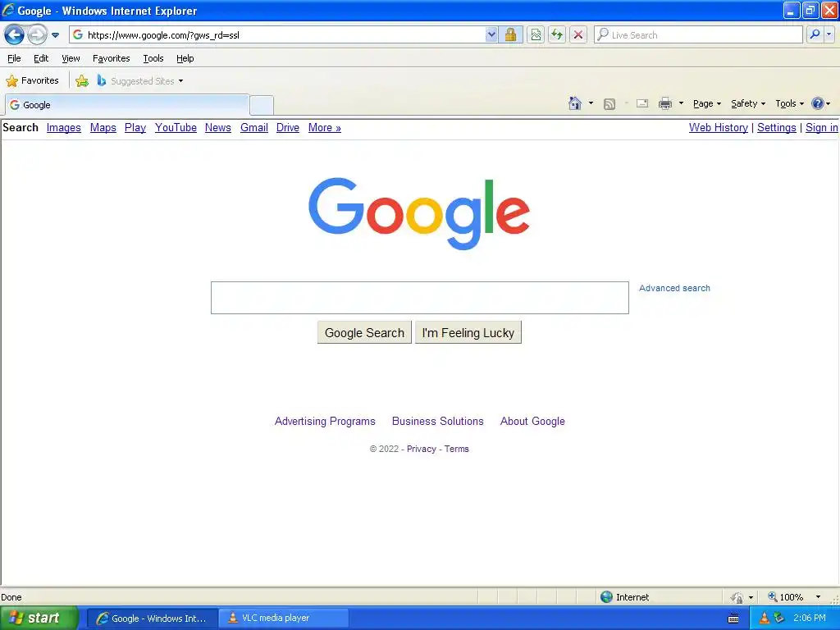The width and height of the screenshot is (840, 630).
Task: Expand the address bar history dropdown arrow
Action: [x=491, y=34]
